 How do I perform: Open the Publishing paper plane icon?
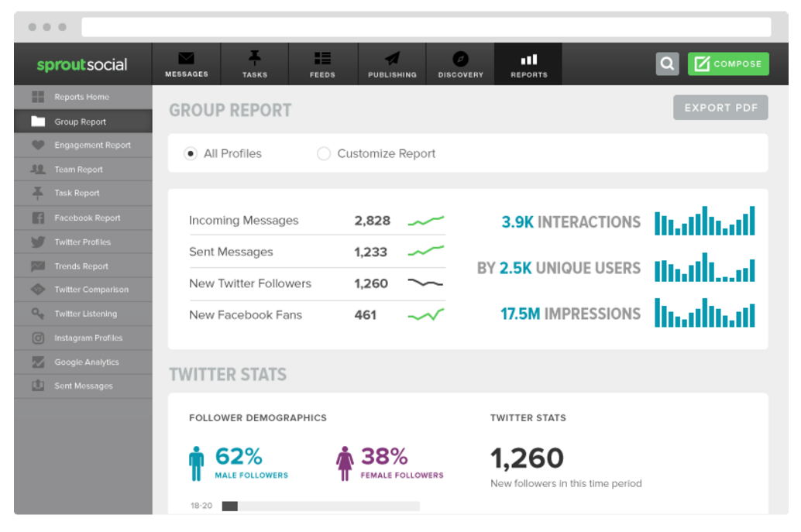click(392, 58)
